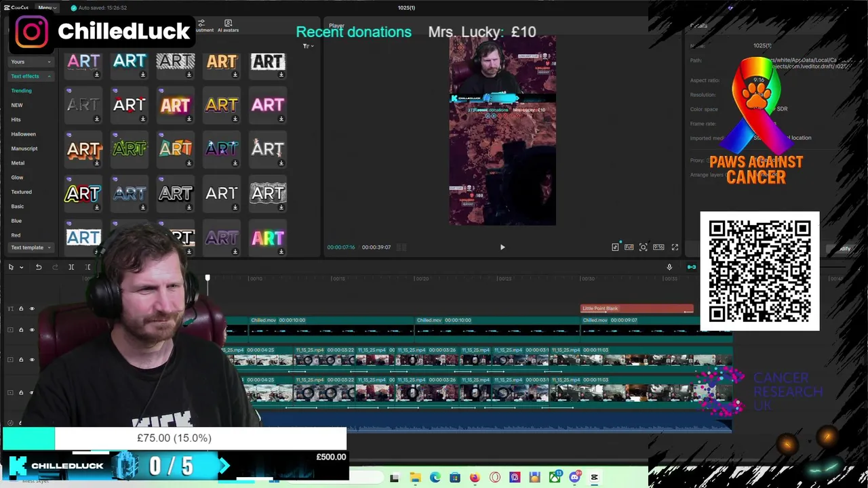Lock the lower 11_15_25.mp4 video track
Screen dimensions: 868x488
[x=21, y=392]
